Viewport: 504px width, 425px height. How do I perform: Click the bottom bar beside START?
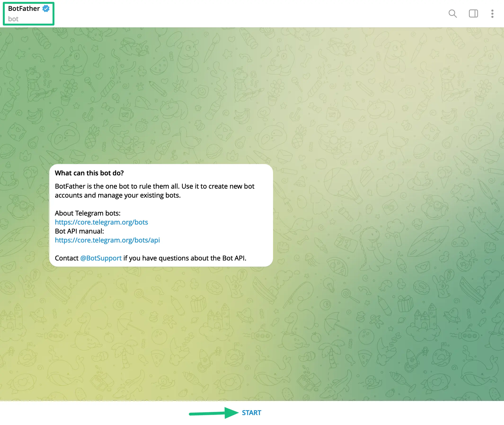click(x=362, y=413)
